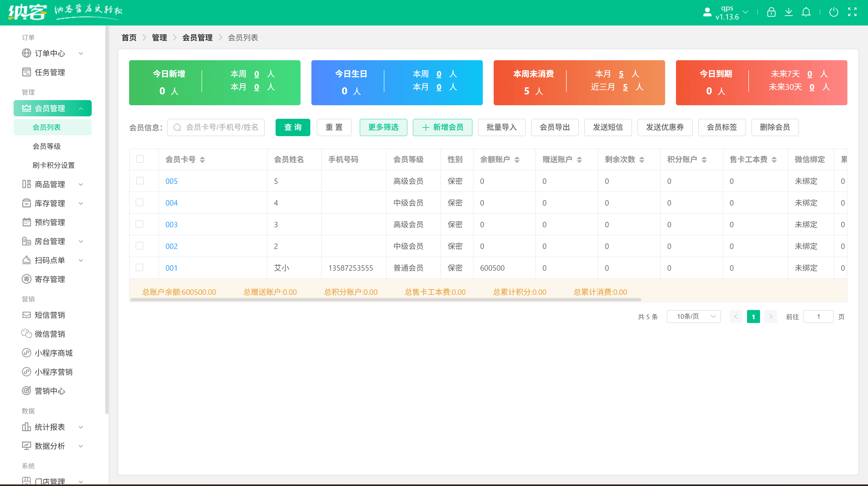868x486 pixels.
Task: Open the 10条/页 page-size dropdown
Action: (x=694, y=316)
